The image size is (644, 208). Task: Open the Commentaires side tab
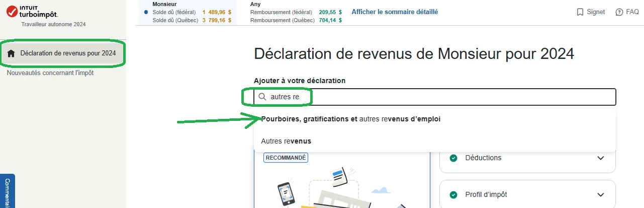pyautogui.click(x=8, y=191)
